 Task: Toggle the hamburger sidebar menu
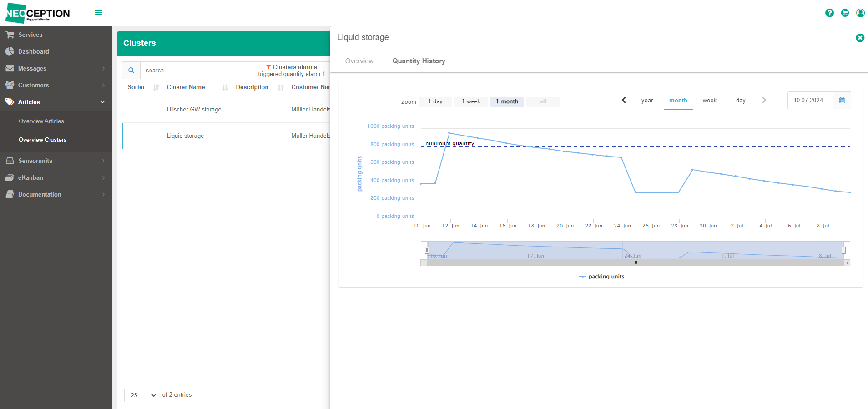(98, 13)
